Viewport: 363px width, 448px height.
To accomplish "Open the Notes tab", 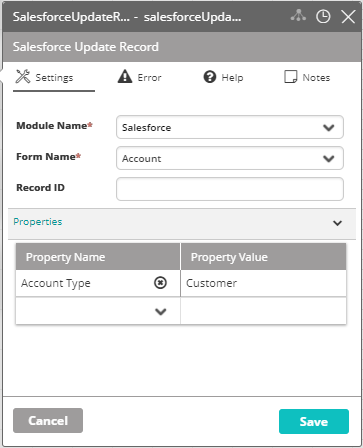I will click(x=307, y=78).
